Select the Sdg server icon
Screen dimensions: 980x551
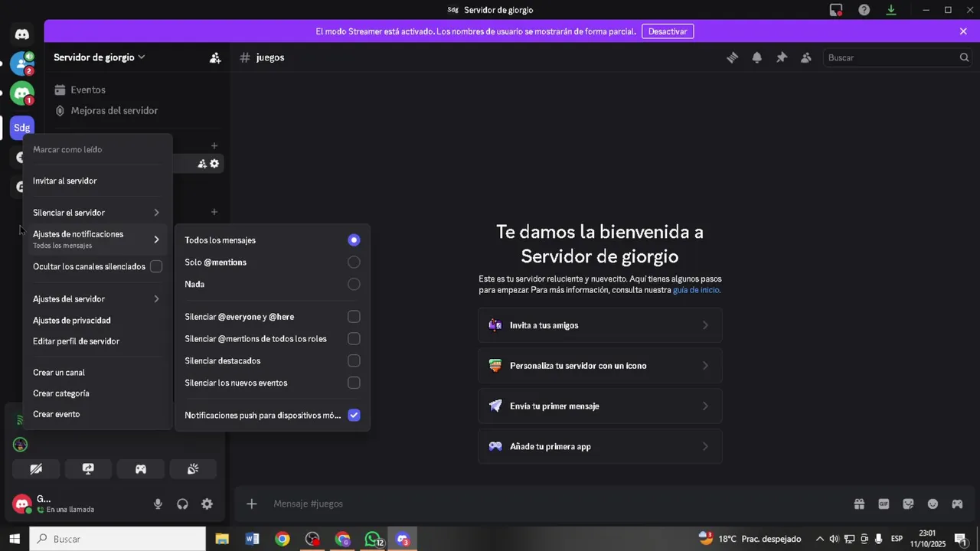pos(22,128)
